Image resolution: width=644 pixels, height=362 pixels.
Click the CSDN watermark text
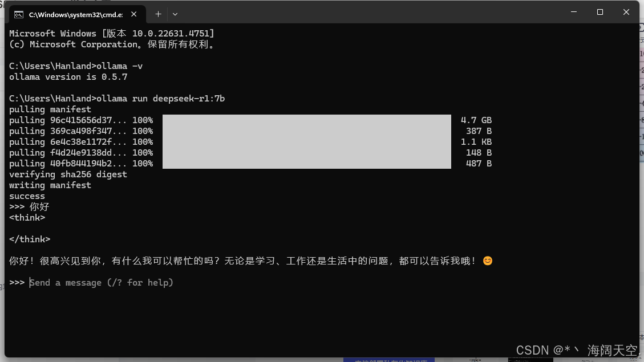(576, 350)
